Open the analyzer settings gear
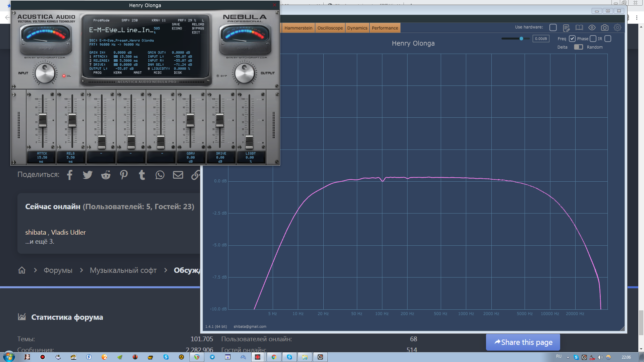The height and width of the screenshot is (362, 644). (x=617, y=28)
